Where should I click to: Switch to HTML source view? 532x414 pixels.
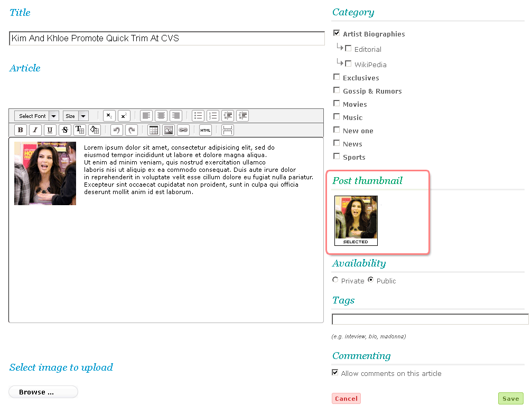(206, 130)
